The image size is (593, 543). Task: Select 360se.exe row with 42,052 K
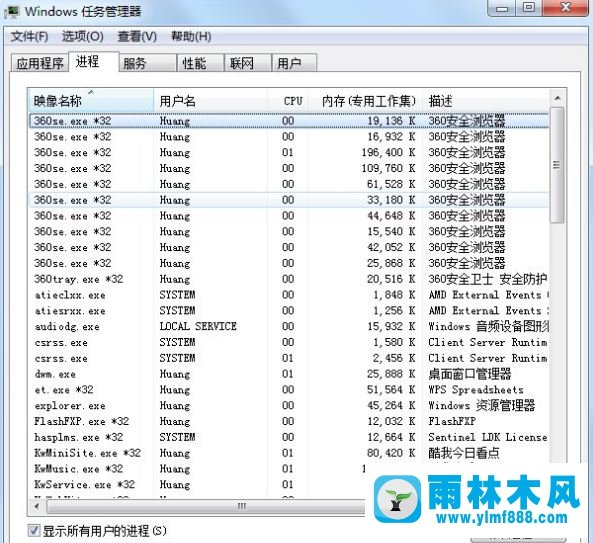point(289,247)
